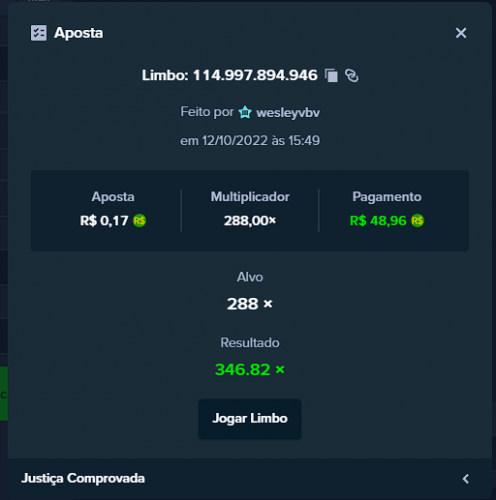Click the R$ 48,96 payout amount
The width and height of the screenshot is (496, 500).
tap(378, 221)
